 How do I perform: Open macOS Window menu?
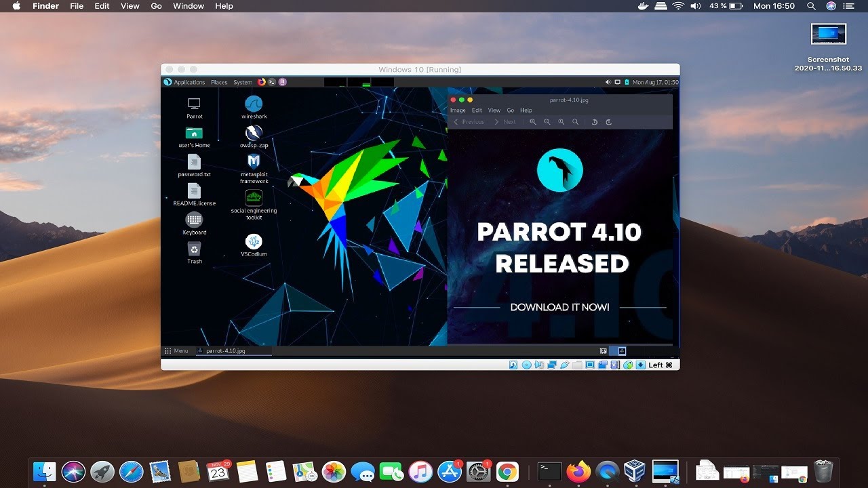[189, 6]
